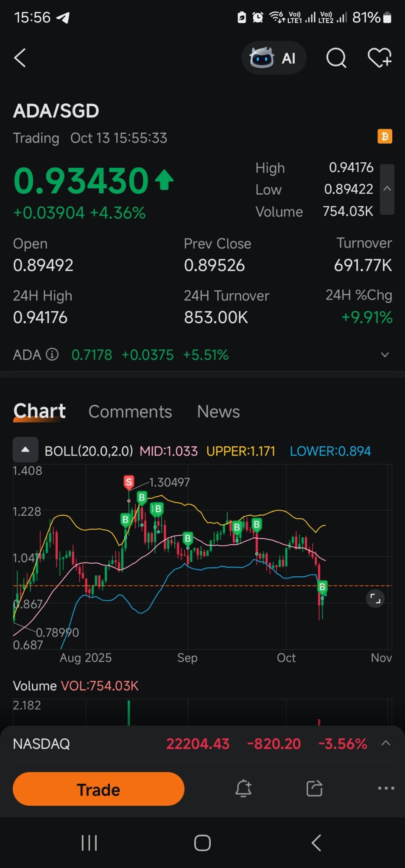Tap the current price 0.93430
This screenshot has height=868, width=405.
click(x=81, y=181)
